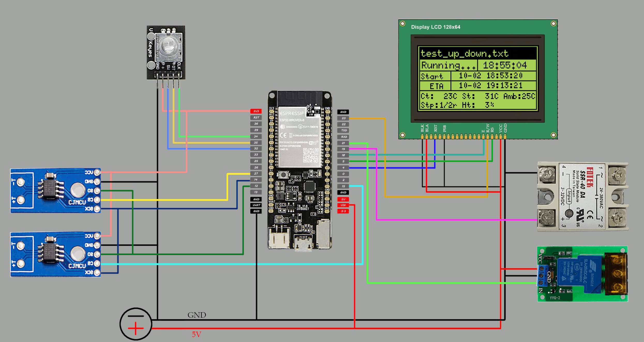Click the pin '25' label

coord(256,161)
